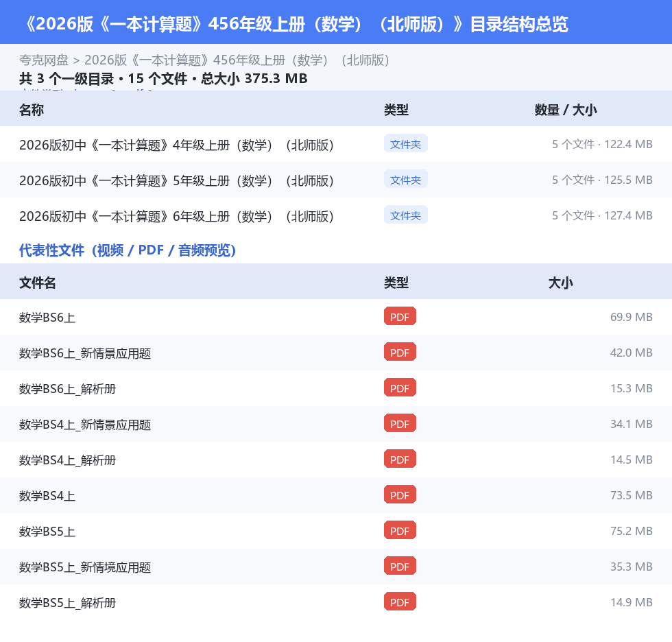Click PDF badge for 数学BS4上_新情景应用题
This screenshot has width=672, height=642.
pos(400,423)
